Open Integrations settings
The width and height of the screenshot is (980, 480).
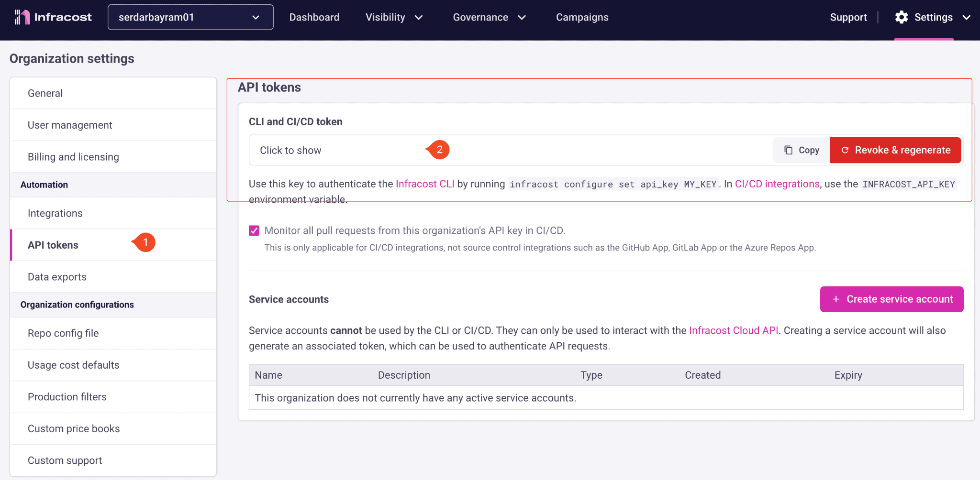(113, 213)
